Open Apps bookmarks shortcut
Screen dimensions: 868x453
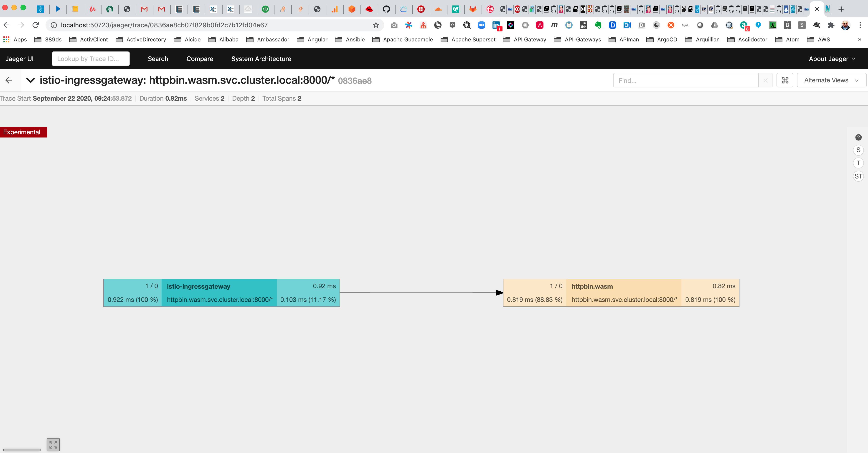15,39
